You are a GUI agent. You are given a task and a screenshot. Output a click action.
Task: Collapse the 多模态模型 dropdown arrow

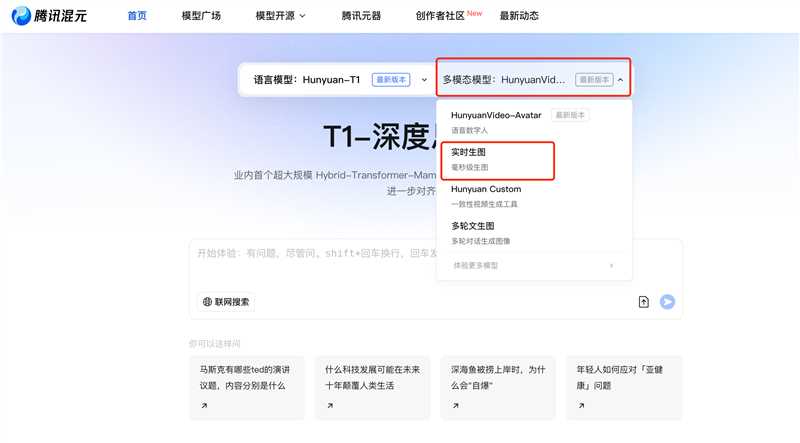coord(620,80)
